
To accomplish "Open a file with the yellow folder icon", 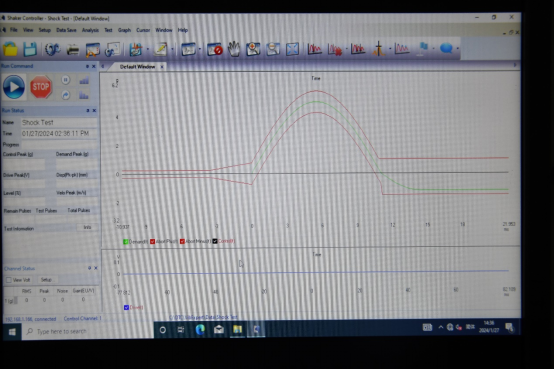I will point(10,49).
